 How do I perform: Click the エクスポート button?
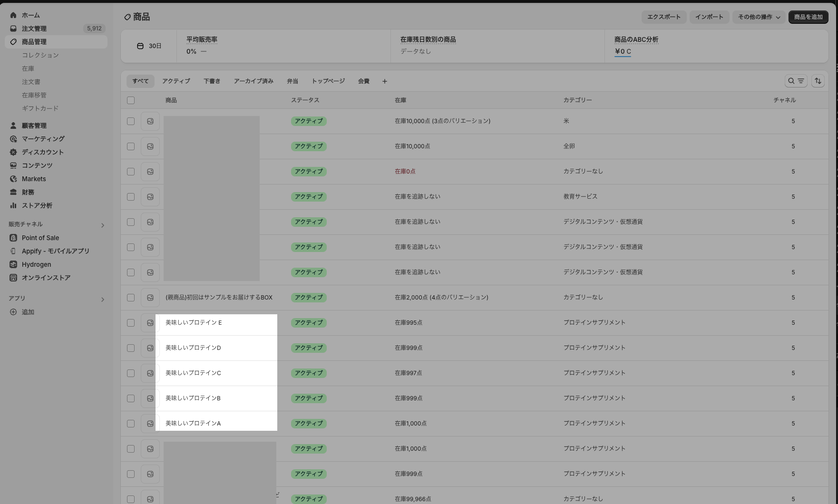click(664, 17)
